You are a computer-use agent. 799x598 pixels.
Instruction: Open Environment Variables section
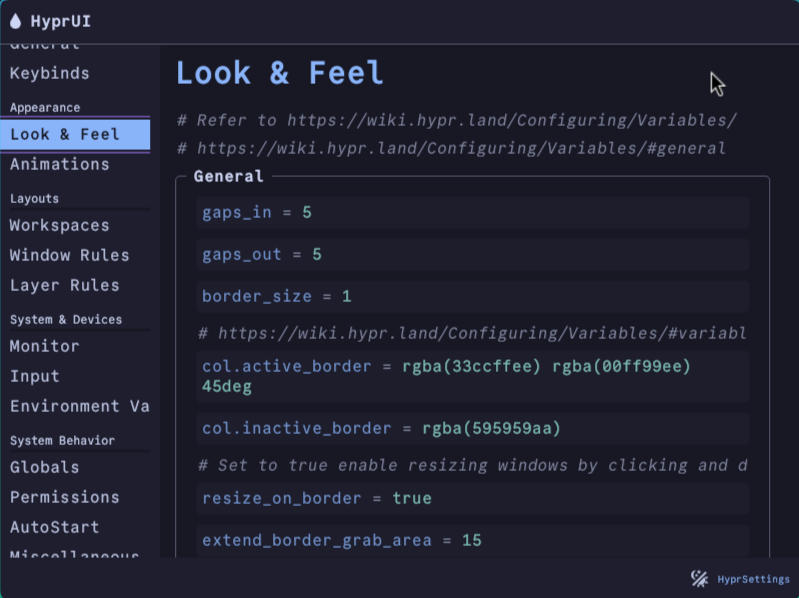click(78, 406)
